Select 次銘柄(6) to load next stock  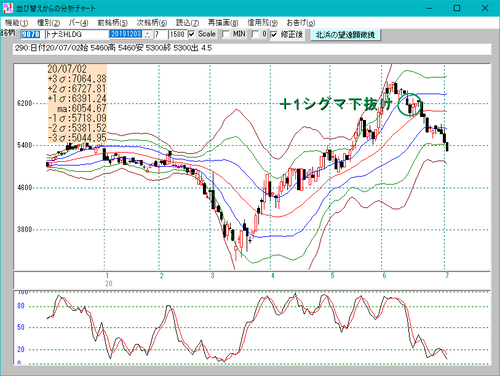152,23
